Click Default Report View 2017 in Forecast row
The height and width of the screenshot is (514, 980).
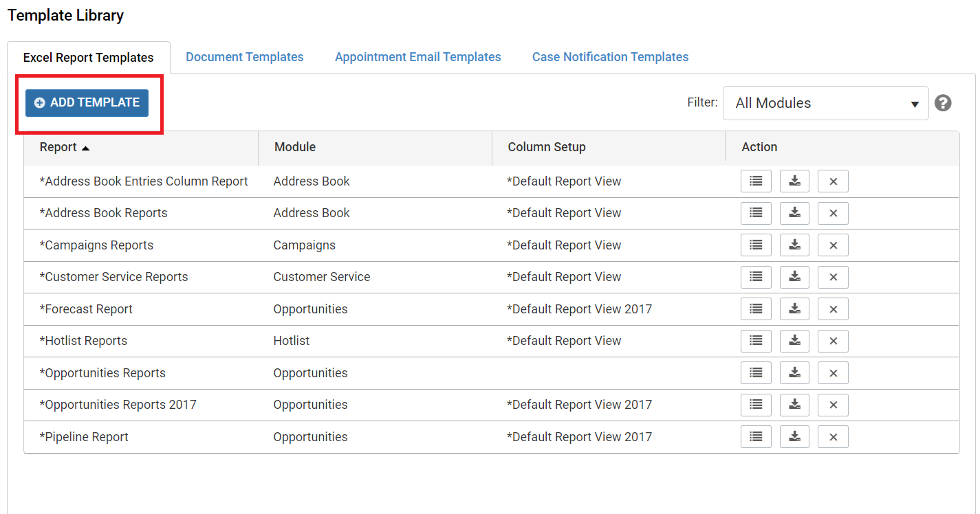[579, 309]
